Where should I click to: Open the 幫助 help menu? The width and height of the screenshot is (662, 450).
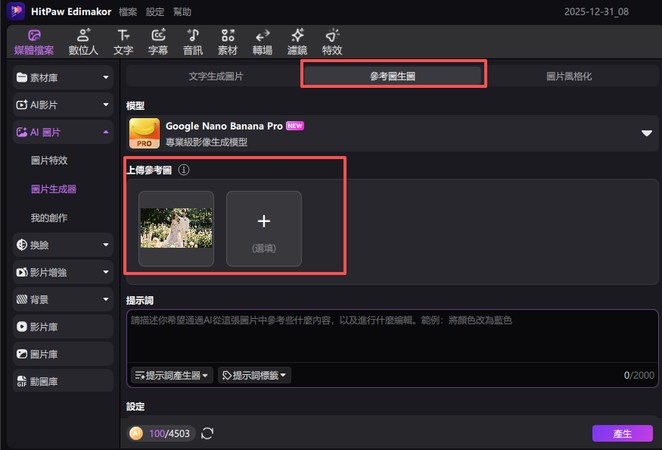point(182,12)
